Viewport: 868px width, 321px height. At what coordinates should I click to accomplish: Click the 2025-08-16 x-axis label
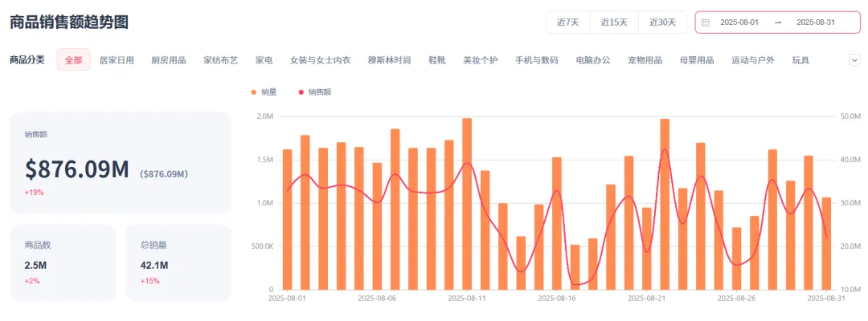[556, 299]
